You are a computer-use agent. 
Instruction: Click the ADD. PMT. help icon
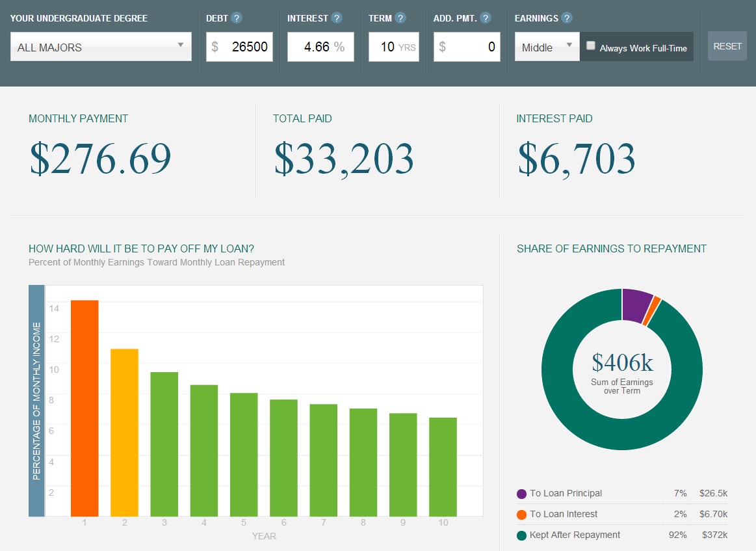485,18
